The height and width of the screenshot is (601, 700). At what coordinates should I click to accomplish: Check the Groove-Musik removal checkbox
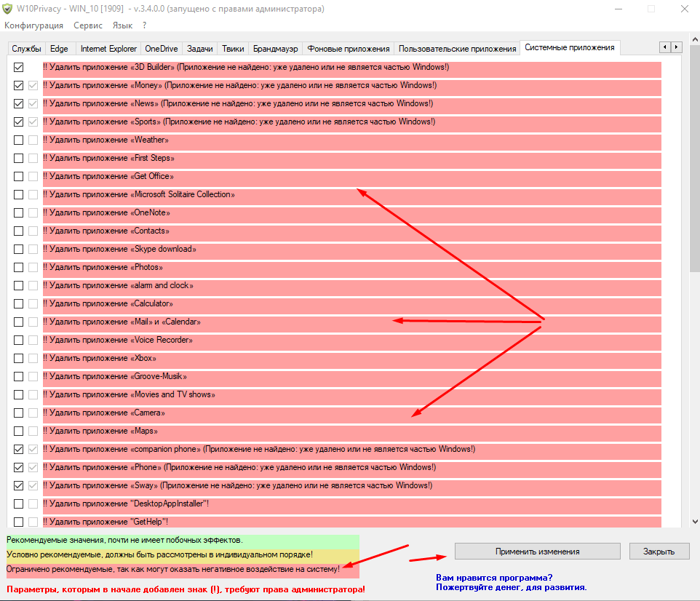18,376
